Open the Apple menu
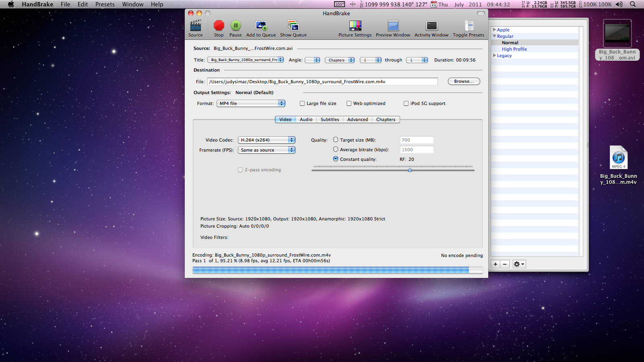The image size is (644, 362). [11, 4]
